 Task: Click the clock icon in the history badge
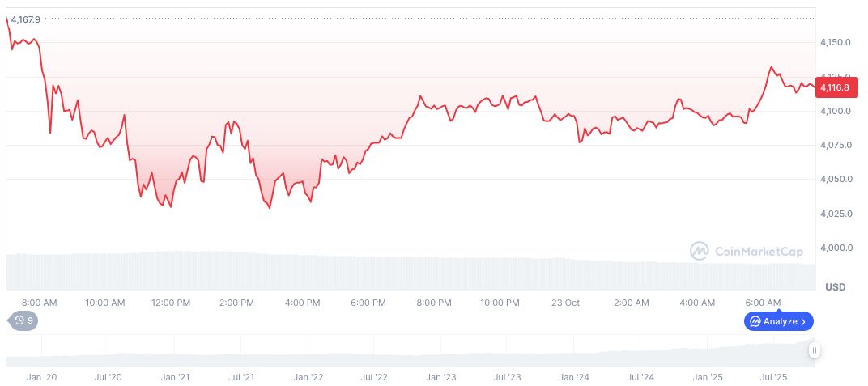pos(19,320)
